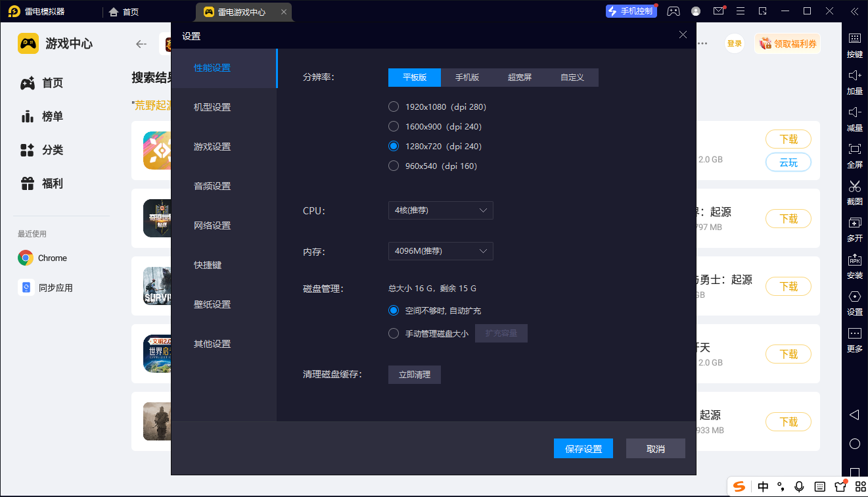868x497 pixels.
Task: Click the volume down (减量) icon
Action: click(x=854, y=112)
